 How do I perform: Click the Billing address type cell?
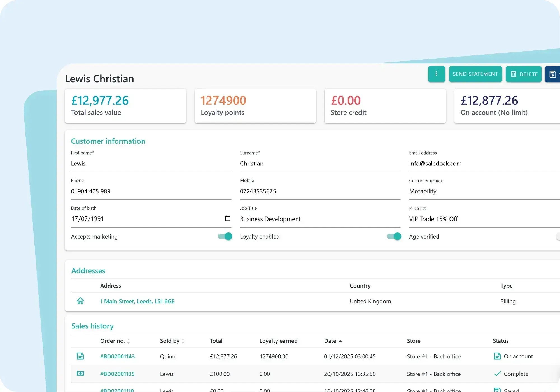click(x=508, y=301)
